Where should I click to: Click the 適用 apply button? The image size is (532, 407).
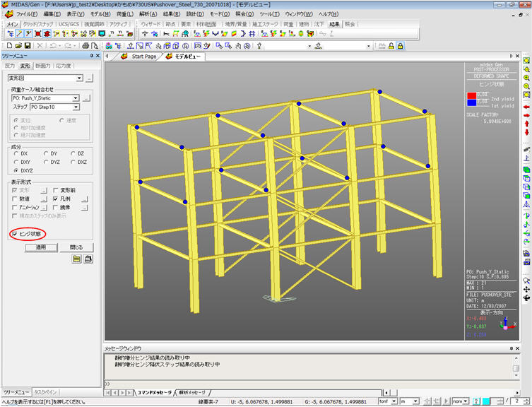pos(41,247)
